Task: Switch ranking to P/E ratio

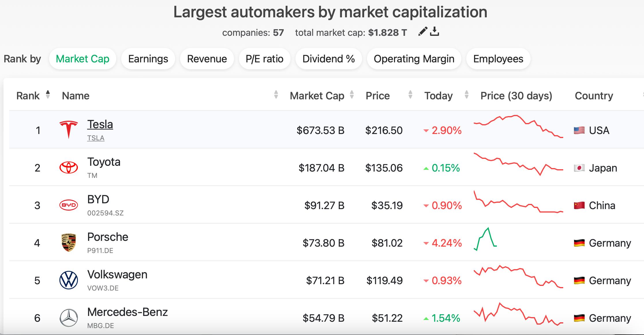Action: [264, 59]
